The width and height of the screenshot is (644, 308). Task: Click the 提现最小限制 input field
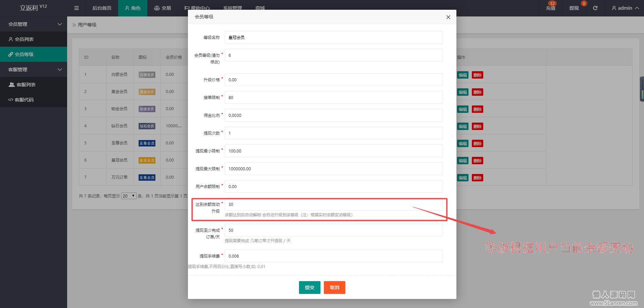[334, 151]
